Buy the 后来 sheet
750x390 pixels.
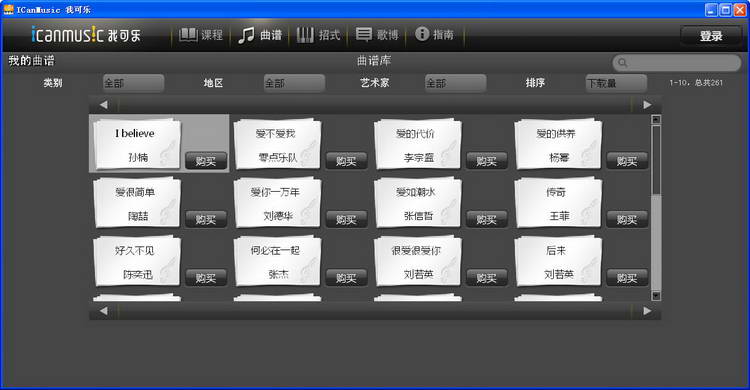point(627,278)
